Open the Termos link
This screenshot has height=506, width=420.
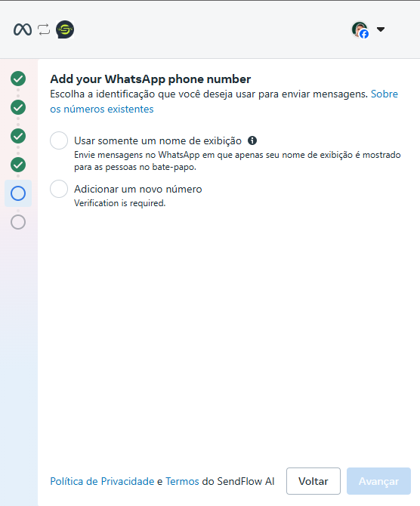coord(182,481)
